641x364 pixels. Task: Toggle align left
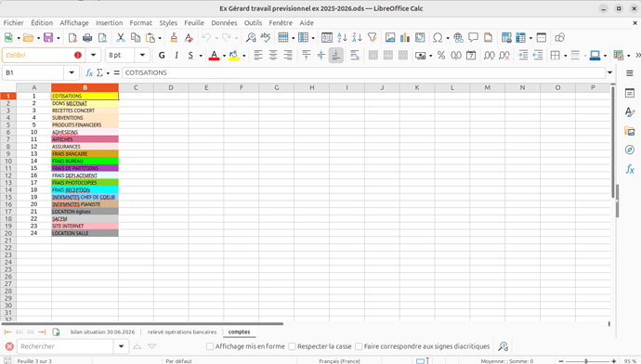point(258,55)
